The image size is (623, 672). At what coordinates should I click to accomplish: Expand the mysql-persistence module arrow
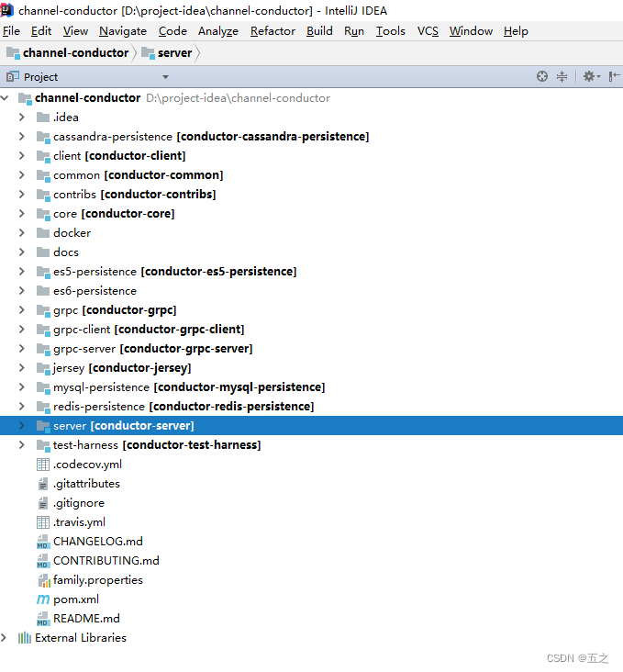click(21, 387)
